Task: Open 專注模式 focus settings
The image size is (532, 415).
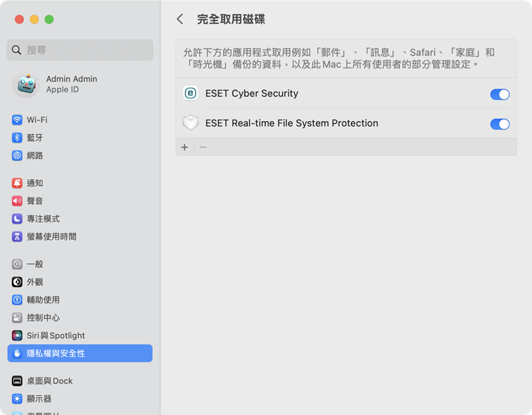Action: [x=80, y=219]
